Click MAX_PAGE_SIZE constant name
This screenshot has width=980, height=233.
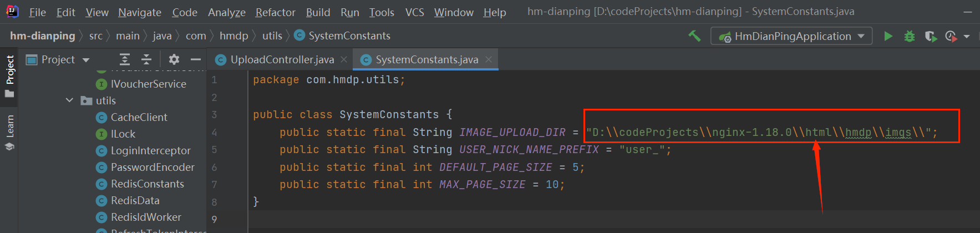(x=483, y=185)
